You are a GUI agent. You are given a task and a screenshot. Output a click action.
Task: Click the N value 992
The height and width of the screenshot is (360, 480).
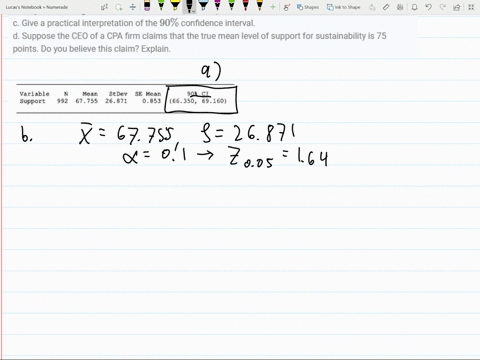pos(62,101)
